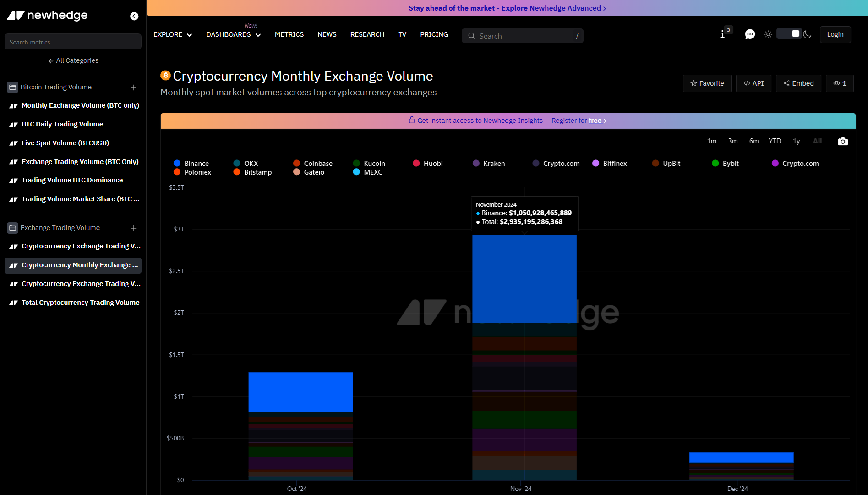Toggle the Huobi legend series
The image size is (868, 495).
[428, 164]
